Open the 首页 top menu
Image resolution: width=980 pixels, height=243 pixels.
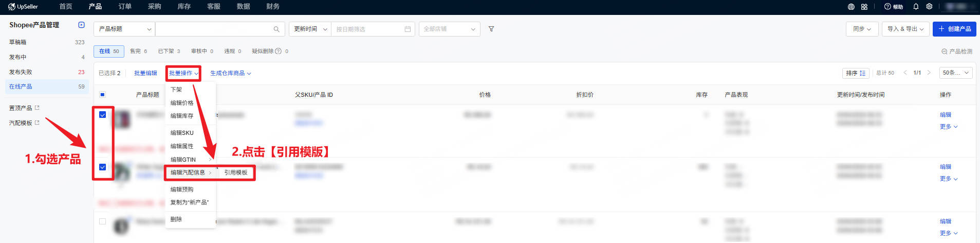click(66, 7)
